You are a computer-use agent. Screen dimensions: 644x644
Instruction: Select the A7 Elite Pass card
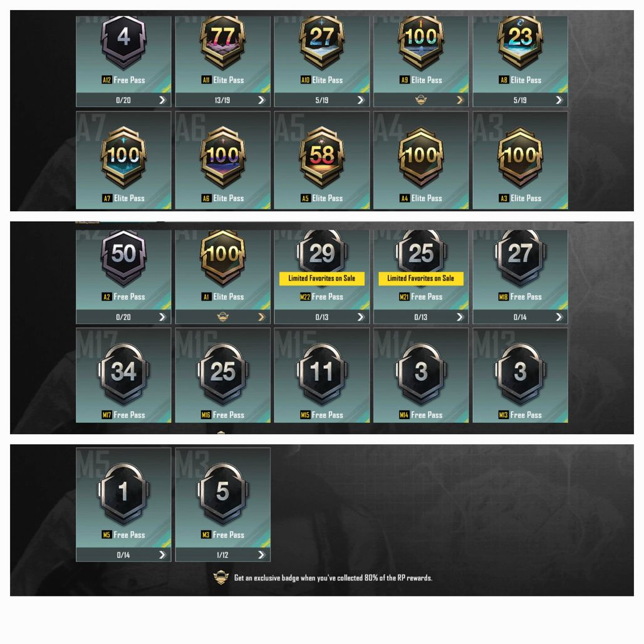pos(123,160)
